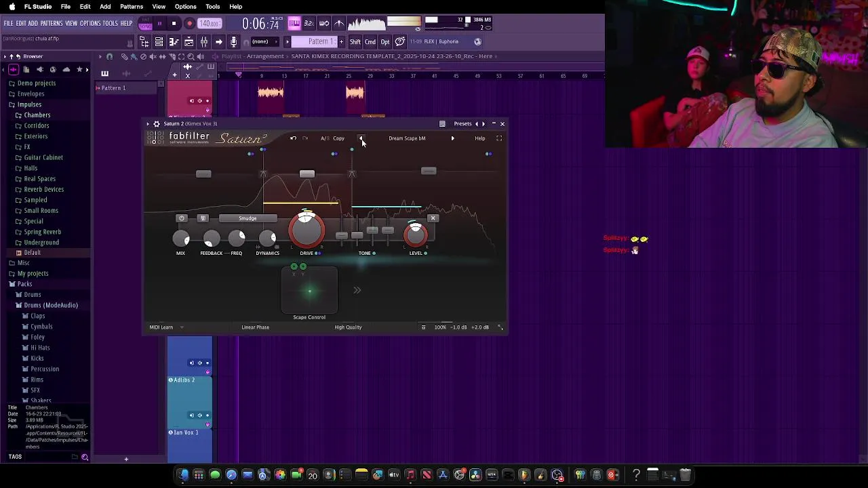Viewport: 868px width, 488px height.
Task: Toggle A/B comparison in Saturn
Action: (x=325, y=138)
